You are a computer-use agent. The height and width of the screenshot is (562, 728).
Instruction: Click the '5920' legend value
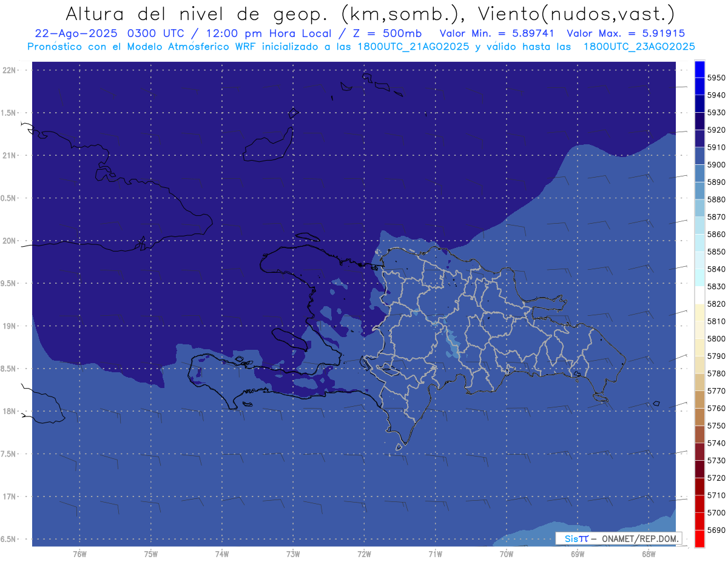(716, 130)
